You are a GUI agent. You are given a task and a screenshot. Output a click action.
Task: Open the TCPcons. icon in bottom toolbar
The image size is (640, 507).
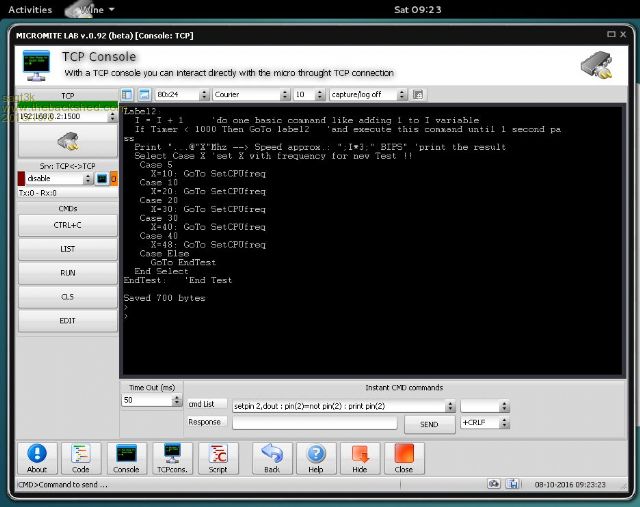(x=172, y=455)
